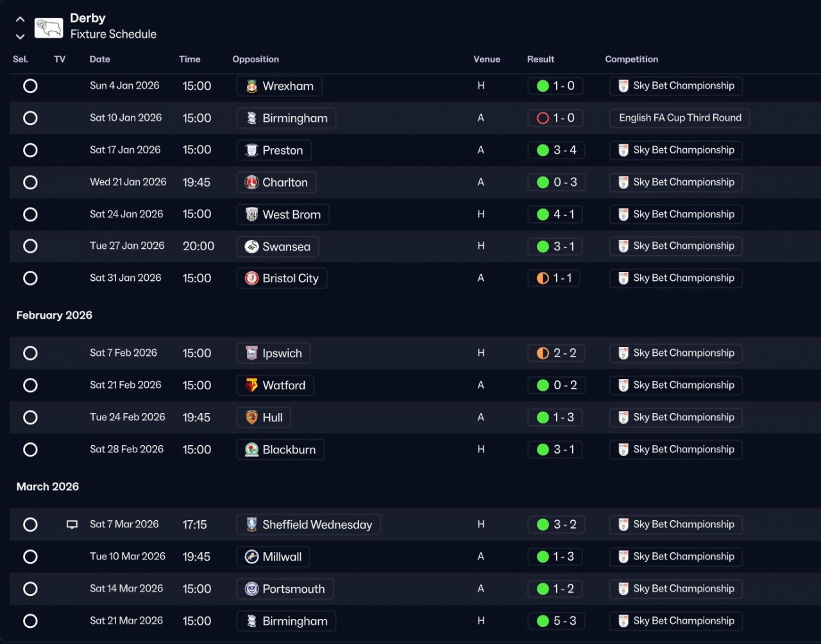This screenshot has height=644, width=821.
Task: Click the Millwall club badge icon
Action: click(252, 557)
